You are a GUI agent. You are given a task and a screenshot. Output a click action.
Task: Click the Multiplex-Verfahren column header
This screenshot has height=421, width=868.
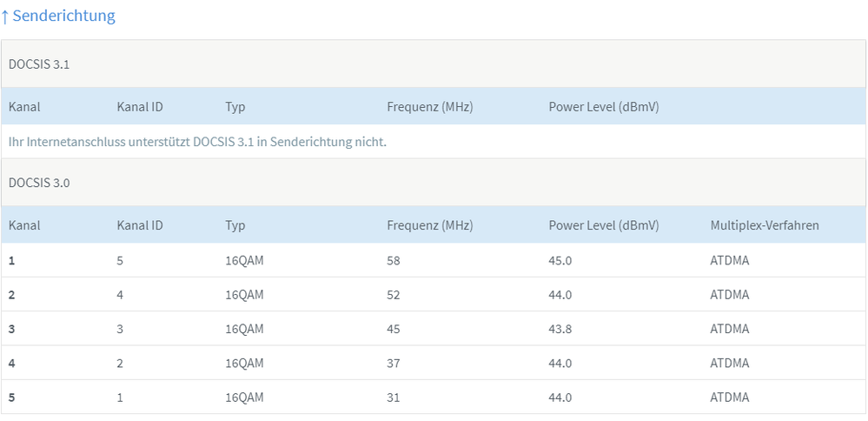(x=764, y=225)
